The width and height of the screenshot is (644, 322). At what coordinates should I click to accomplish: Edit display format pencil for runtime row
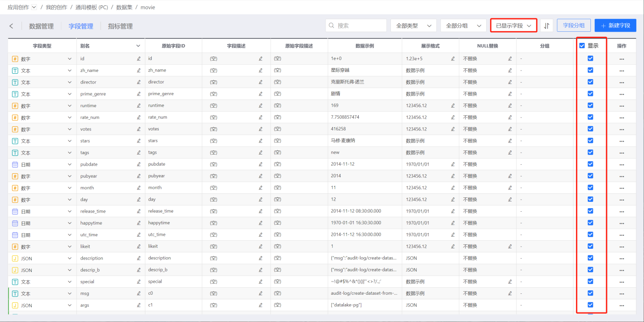(x=453, y=106)
